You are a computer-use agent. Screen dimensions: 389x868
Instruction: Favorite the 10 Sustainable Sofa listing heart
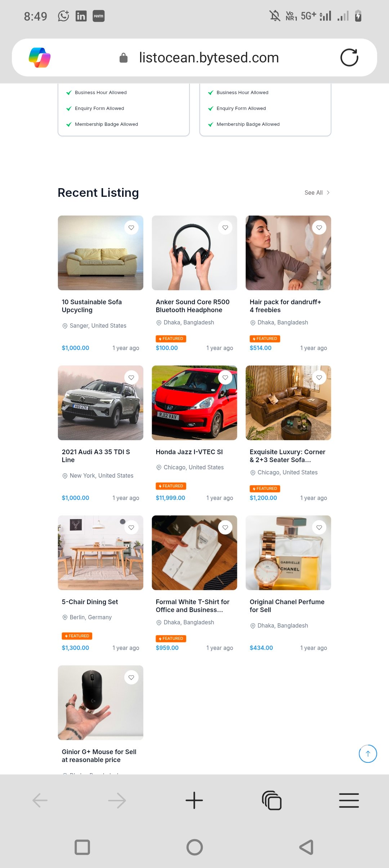131,227
